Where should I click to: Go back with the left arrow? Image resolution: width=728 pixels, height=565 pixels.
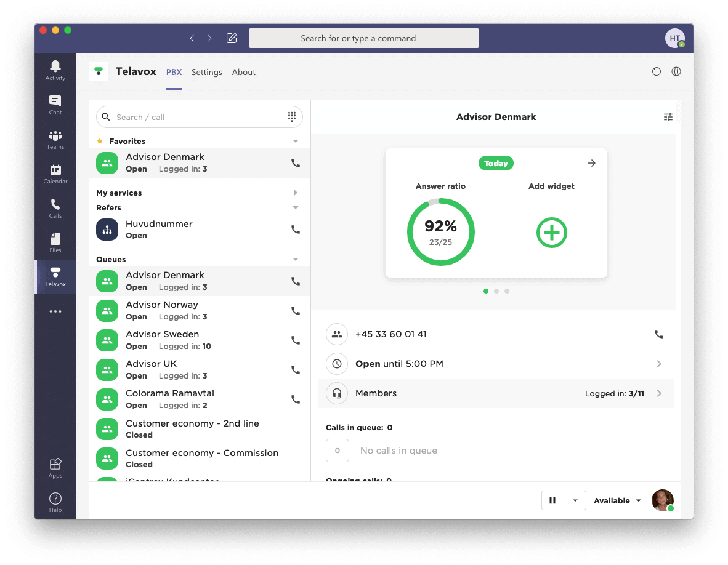point(192,38)
